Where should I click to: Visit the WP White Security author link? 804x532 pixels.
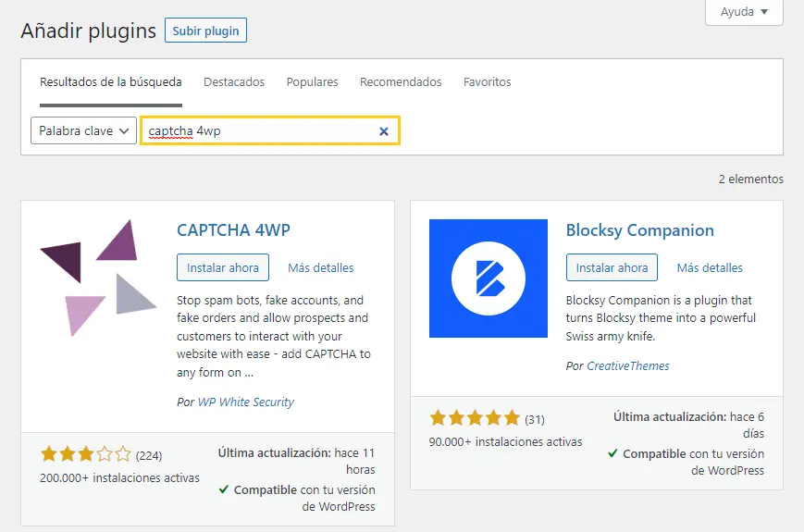coord(246,402)
